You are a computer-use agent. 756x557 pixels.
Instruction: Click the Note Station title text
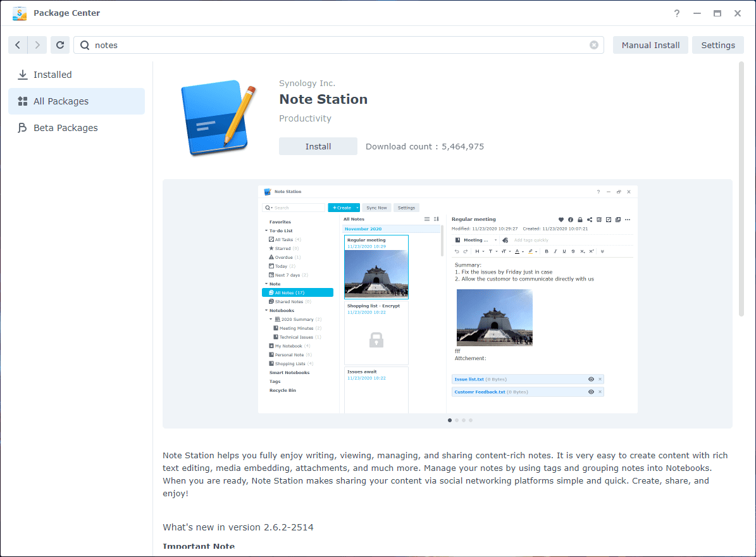click(x=323, y=99)
